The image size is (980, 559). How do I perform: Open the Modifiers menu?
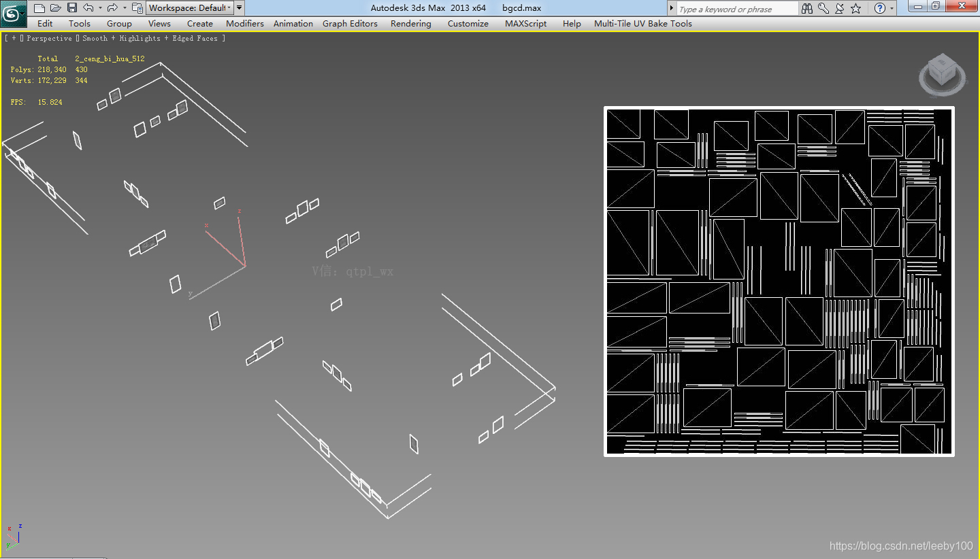pyautogui.click(x=245, y=23)
